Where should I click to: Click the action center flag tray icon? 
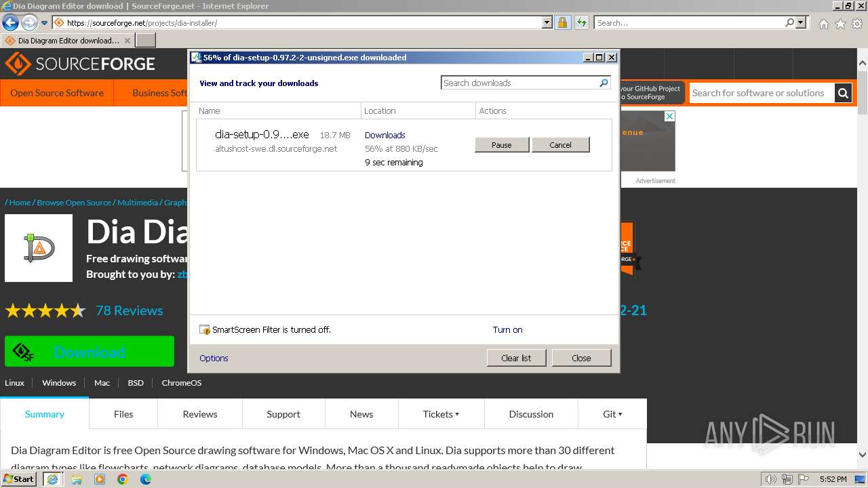click(x=804, y=479)
